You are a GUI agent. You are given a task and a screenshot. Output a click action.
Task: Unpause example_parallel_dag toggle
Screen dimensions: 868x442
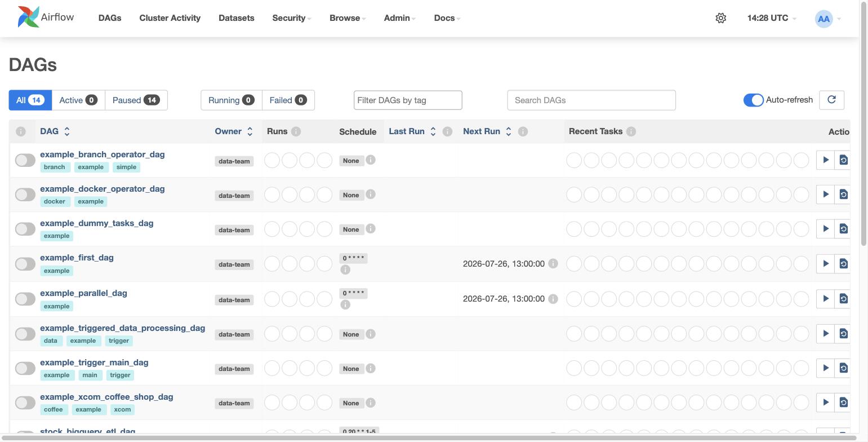(x=25, y=299)
